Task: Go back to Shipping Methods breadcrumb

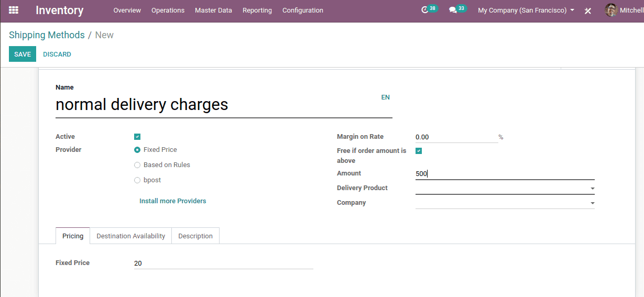Action: pos(47,35)
